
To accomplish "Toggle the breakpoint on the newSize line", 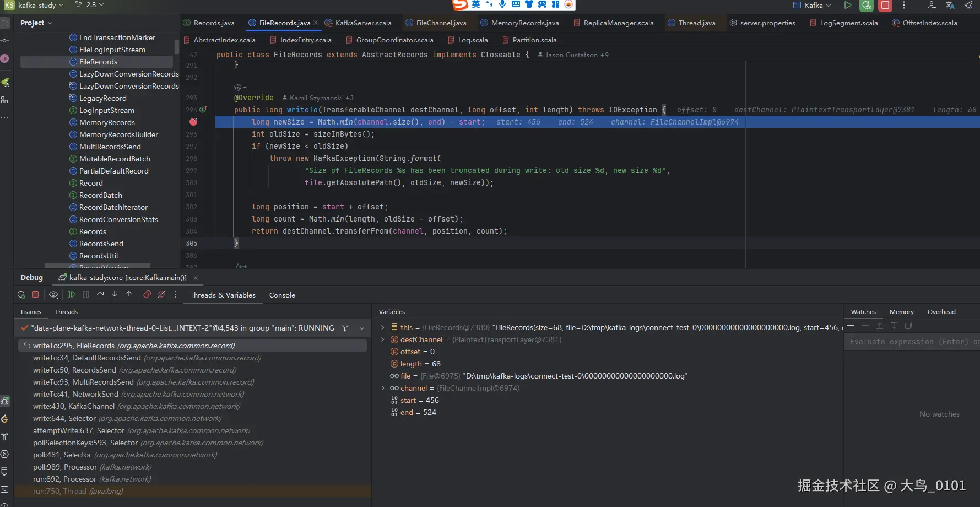I will pos(193,122).
